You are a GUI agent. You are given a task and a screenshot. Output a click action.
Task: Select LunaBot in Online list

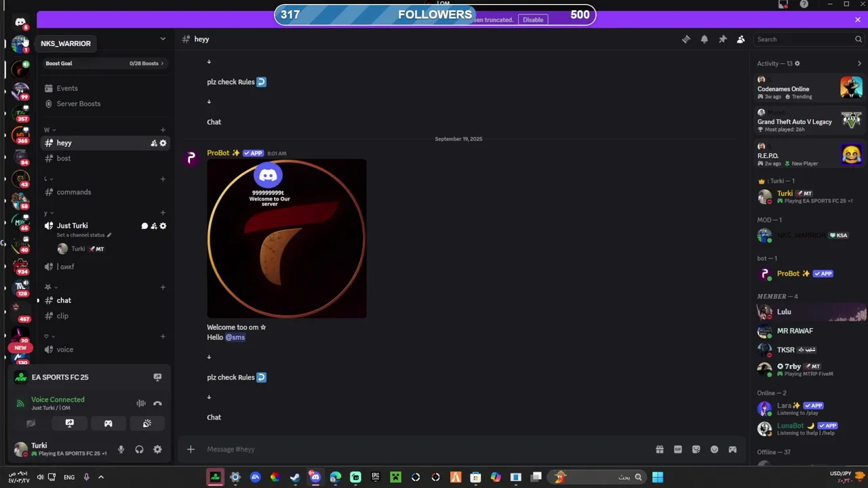coord(810,428)
